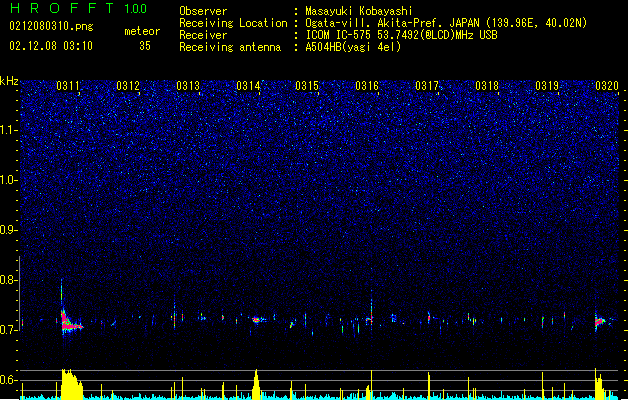Image resolution: width=629 pixels, height=400 pixels.
Task: Click the large meteor echo near 0311
Action: click(x=70, y=322)
